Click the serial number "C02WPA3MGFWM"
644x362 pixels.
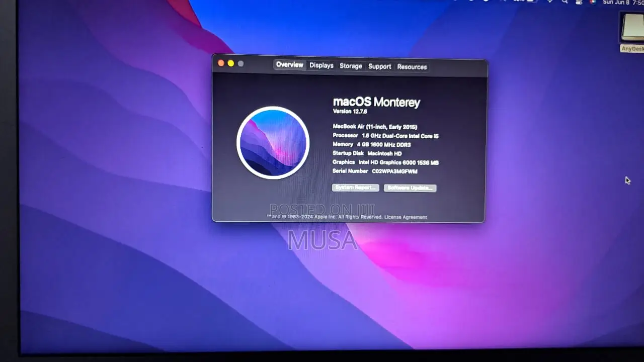pos(394,171)
